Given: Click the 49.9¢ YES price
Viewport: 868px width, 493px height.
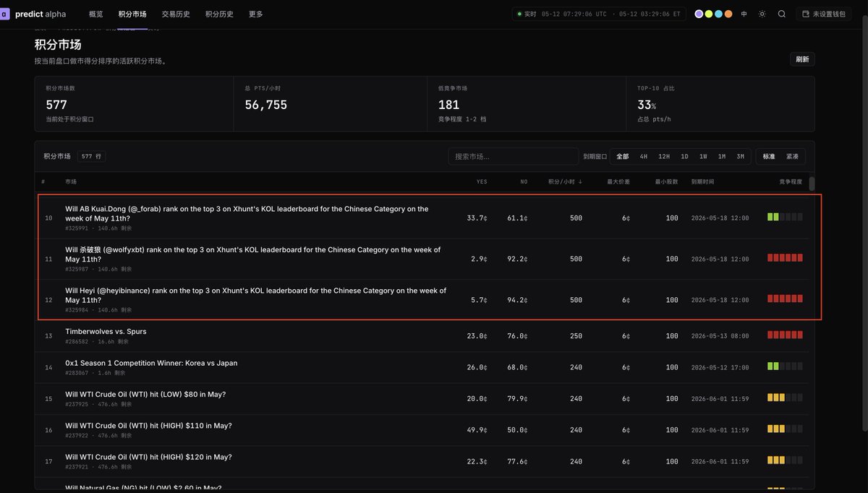Looking at the screenshot, I should click(x=476, y=430).
